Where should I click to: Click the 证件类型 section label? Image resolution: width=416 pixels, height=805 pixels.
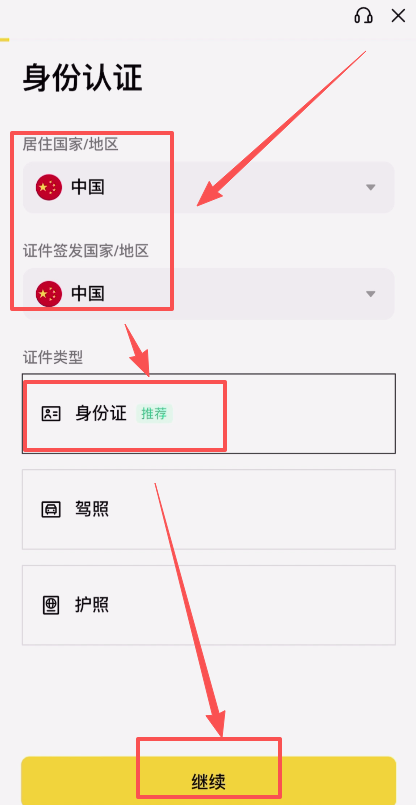pyautogui.click(x=52, y=357)
